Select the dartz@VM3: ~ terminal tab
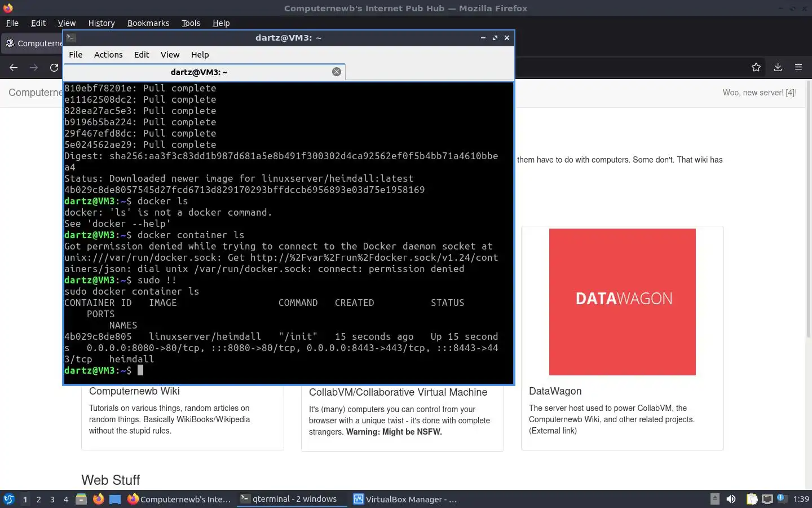The height and width of the screenshot is (508, 812). click(x=204, y=72)
